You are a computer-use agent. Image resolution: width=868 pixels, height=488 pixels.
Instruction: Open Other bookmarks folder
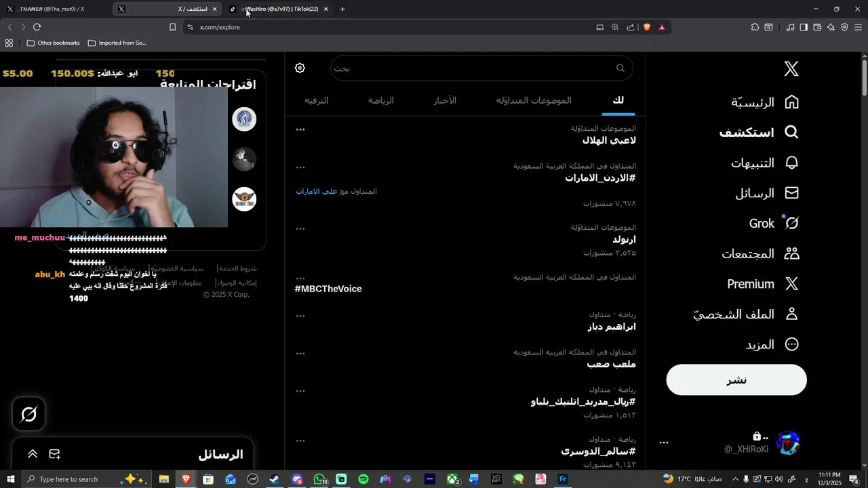(x=53, y=43)
